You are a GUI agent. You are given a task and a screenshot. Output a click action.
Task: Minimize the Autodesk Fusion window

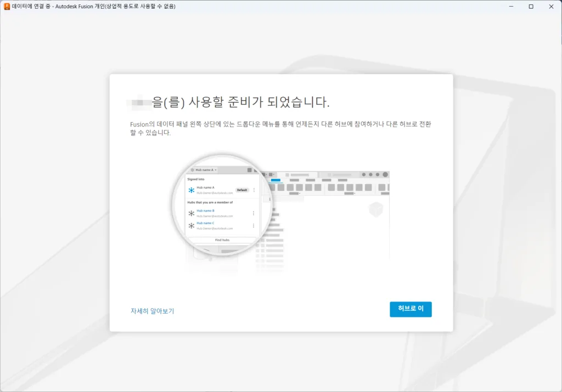click(511, 7)
